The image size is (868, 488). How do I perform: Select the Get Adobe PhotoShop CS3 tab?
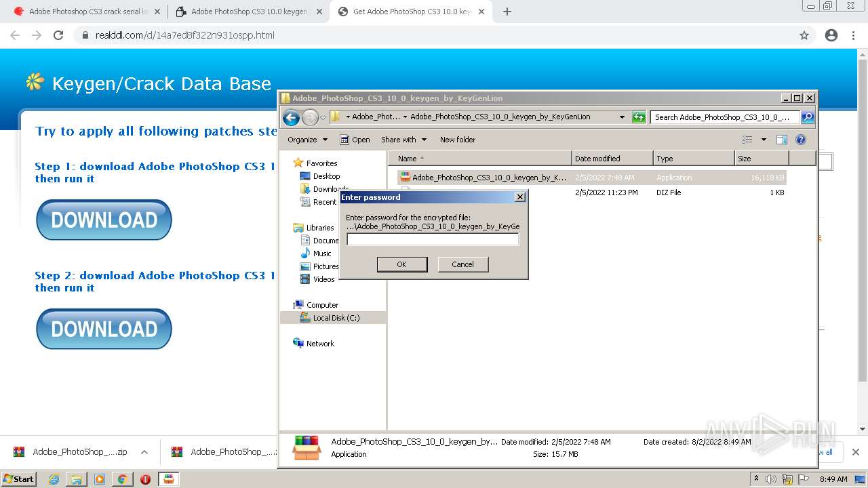(411, 12)
